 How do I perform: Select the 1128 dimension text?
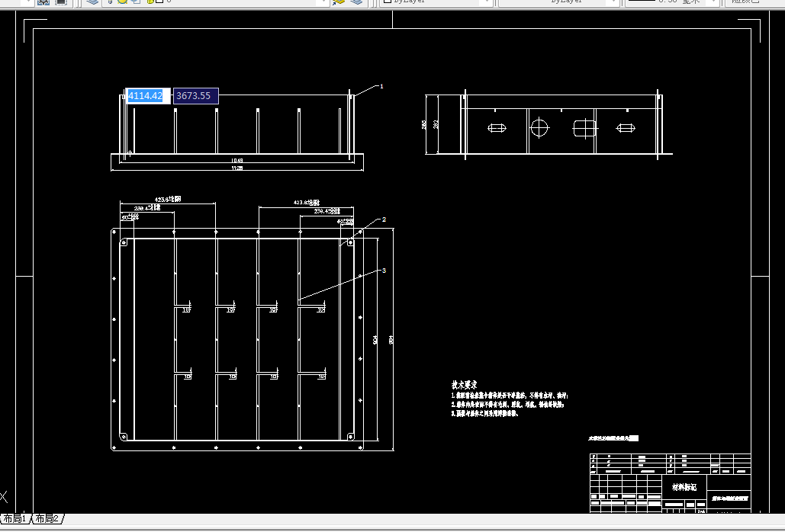236,168
